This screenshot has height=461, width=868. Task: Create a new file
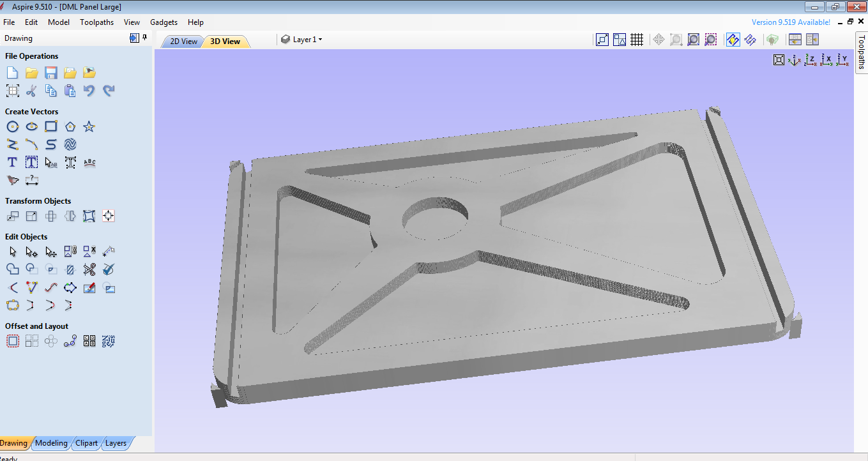(12, 73)
